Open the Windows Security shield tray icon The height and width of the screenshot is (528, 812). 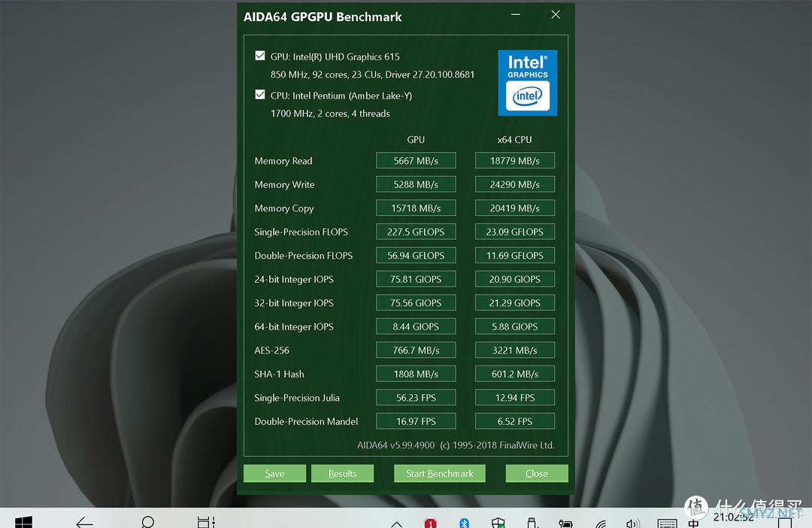(498, 523)
